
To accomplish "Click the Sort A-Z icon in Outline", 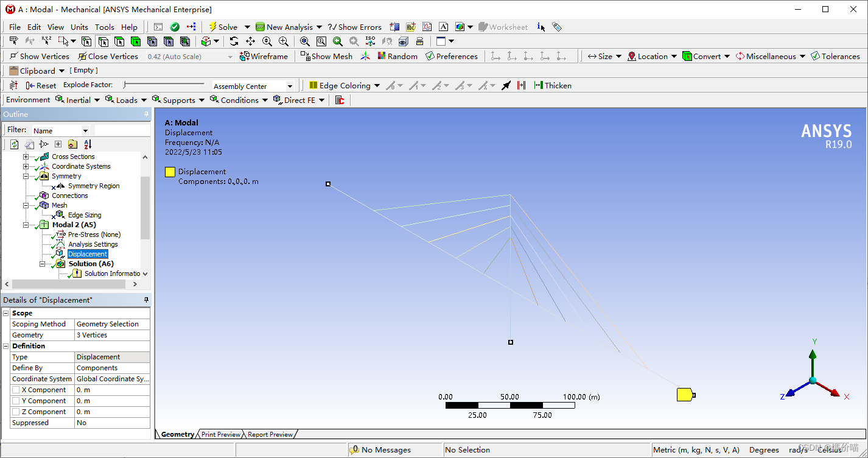I will coord(88,144).
